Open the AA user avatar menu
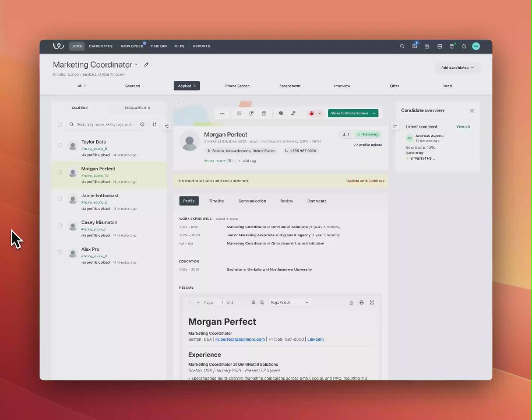Image resolution: width=532 pixels, height=420 pixels. click(x=476, y=46)
